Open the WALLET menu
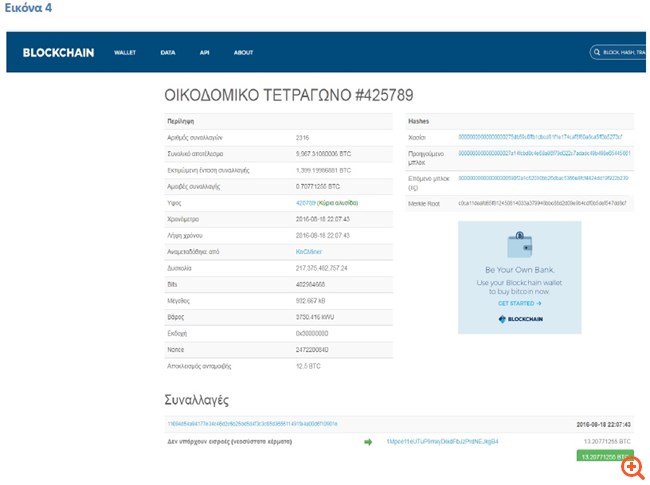 point(125,53)
